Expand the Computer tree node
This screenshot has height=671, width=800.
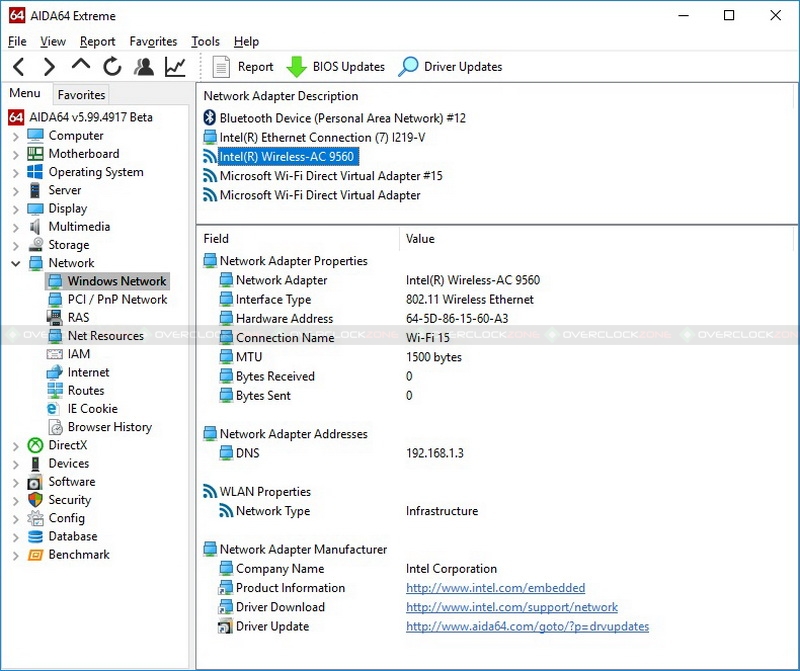click(16, 136)
